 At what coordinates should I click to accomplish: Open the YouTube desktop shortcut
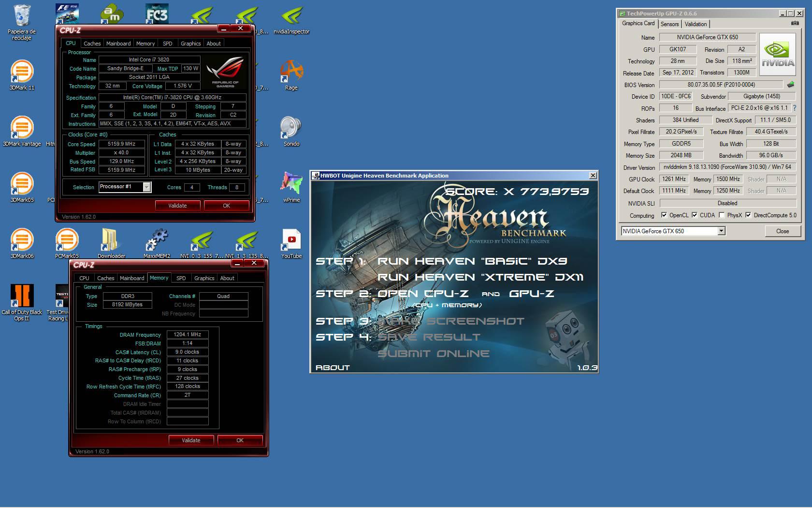[x=291, y=243]
